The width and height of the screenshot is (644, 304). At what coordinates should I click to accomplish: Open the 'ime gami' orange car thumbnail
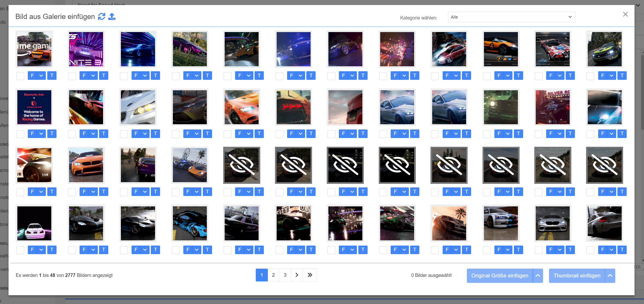pyautogui.click(x=34, y=49)
